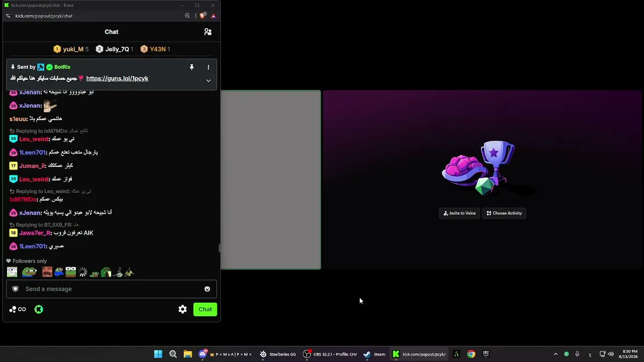Focus the Send a message field

point(111,289)
